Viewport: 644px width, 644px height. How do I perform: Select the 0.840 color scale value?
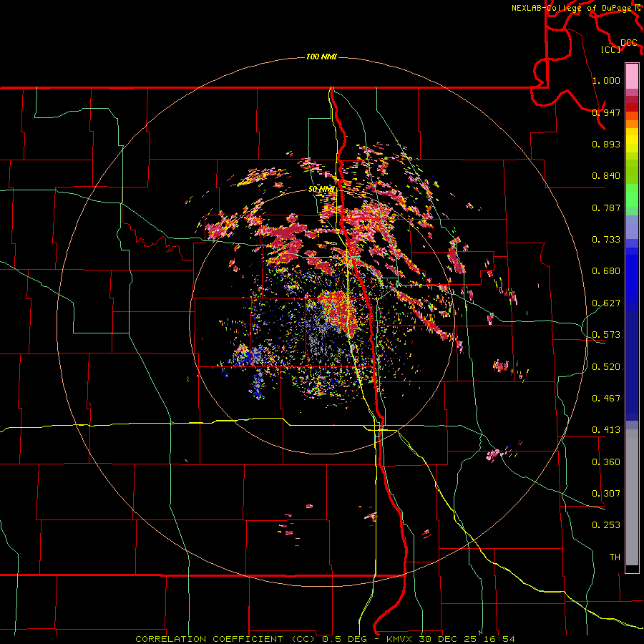coord(606,176)
